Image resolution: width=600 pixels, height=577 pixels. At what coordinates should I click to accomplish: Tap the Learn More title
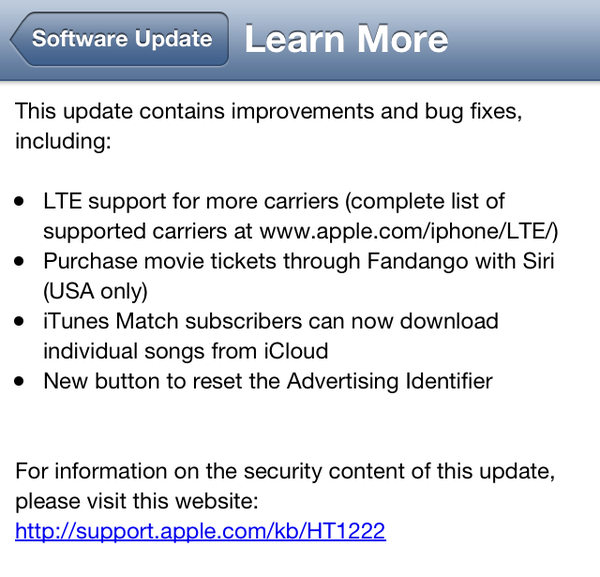(x=346, y=39)
